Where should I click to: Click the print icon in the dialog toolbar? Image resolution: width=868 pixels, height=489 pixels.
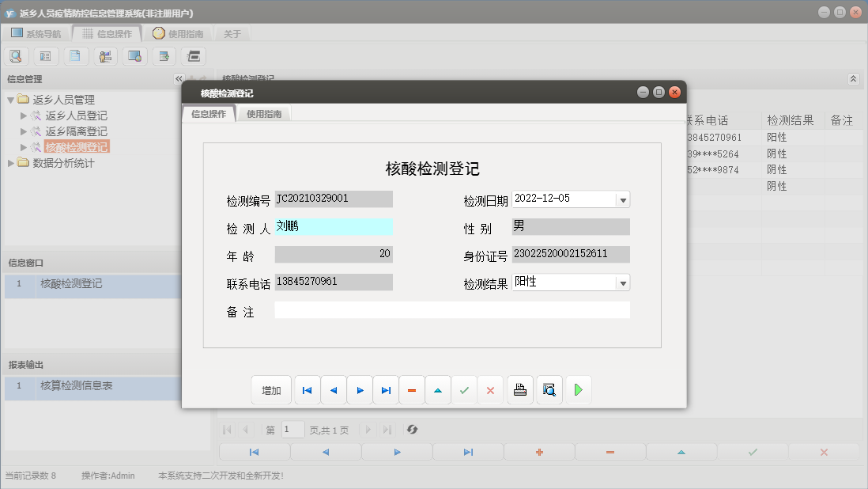click(519, 389)
